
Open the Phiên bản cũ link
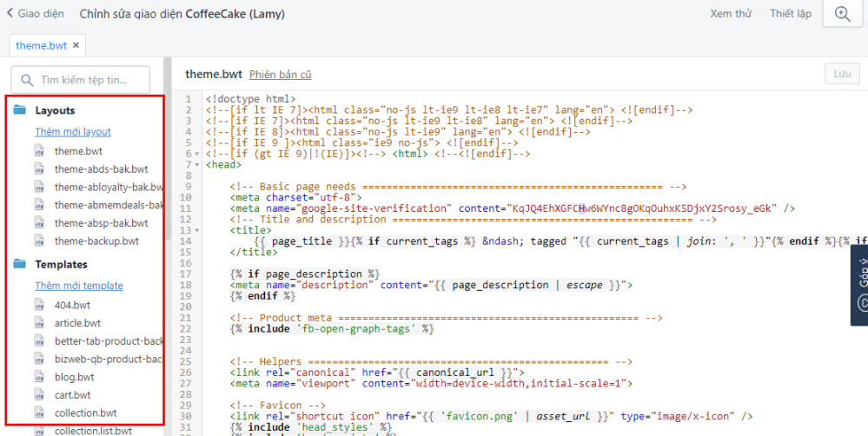[280, 75]
